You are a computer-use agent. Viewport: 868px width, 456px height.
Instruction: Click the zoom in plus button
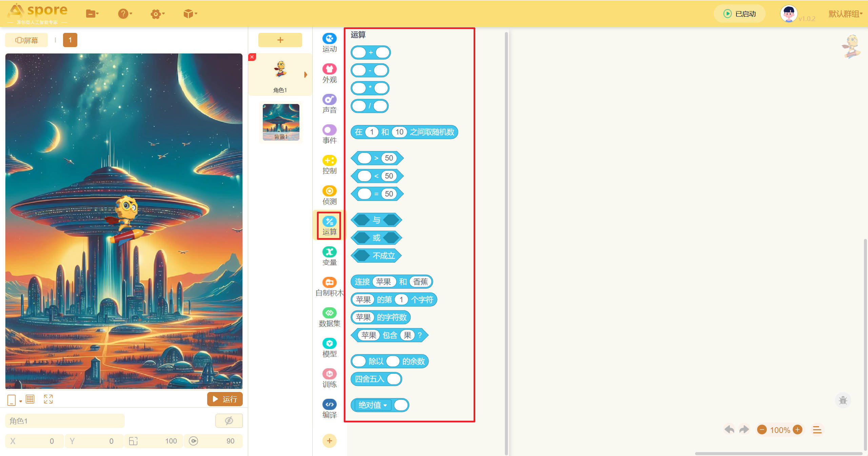797,430
